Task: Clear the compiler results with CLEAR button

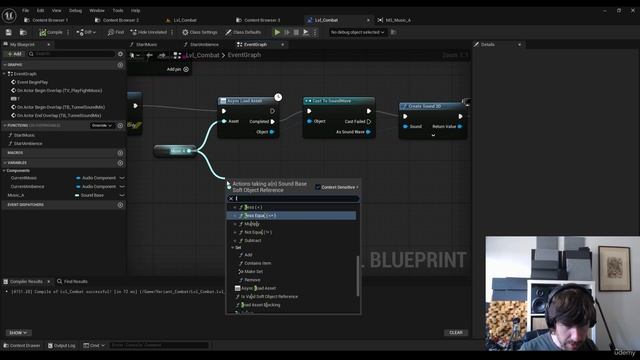Action: pyautogui.click(x=456, y=333)
